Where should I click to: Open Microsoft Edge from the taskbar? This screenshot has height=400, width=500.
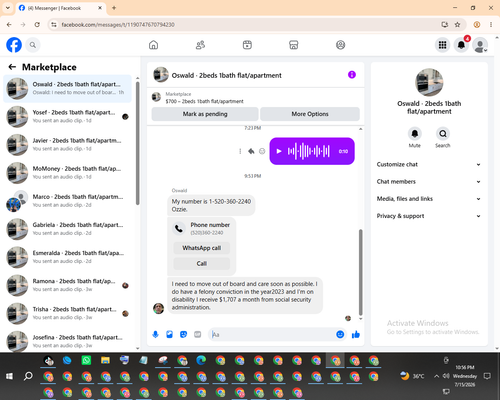tap(201, 360)
